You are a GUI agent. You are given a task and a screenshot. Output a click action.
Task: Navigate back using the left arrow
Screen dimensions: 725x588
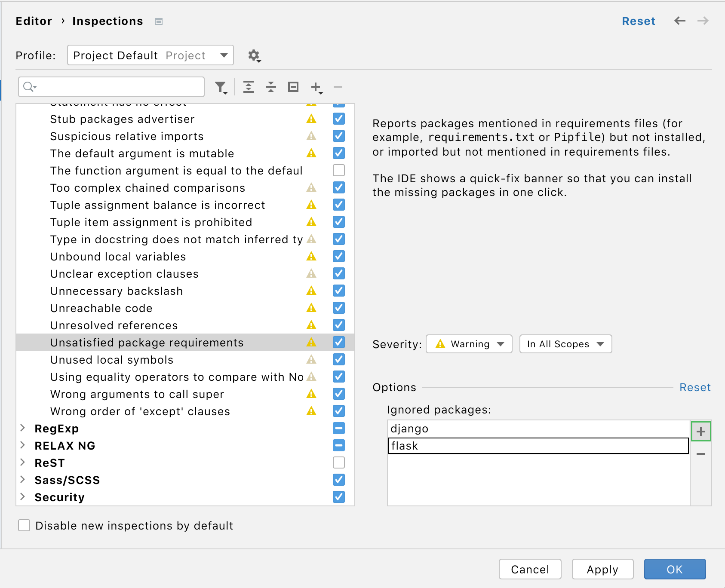[679, 21]
